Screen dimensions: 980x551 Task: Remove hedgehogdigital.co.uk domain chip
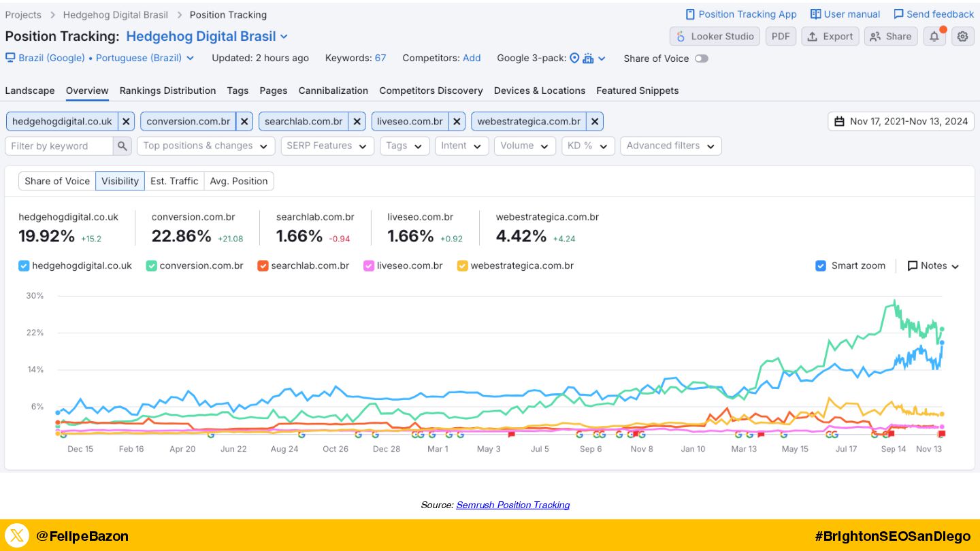(126, 122)
